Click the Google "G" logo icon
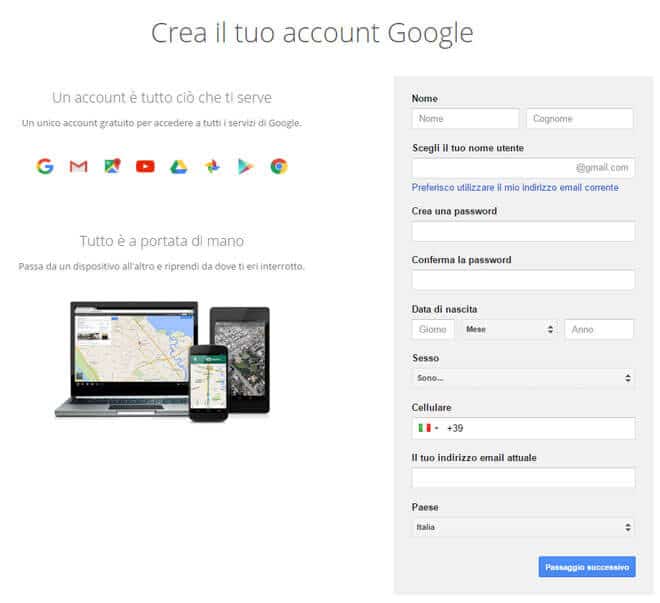 pyautogui.click(x=45, y=166)
